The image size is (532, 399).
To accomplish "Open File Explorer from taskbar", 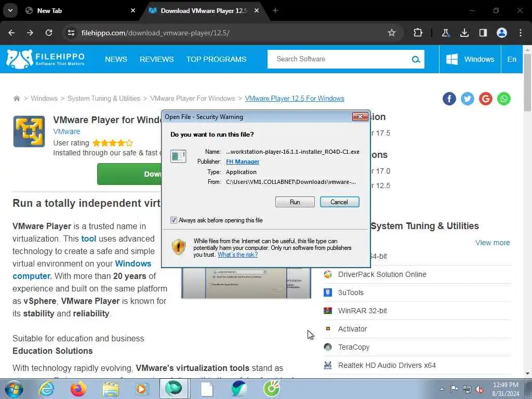I will click(111, 390).
